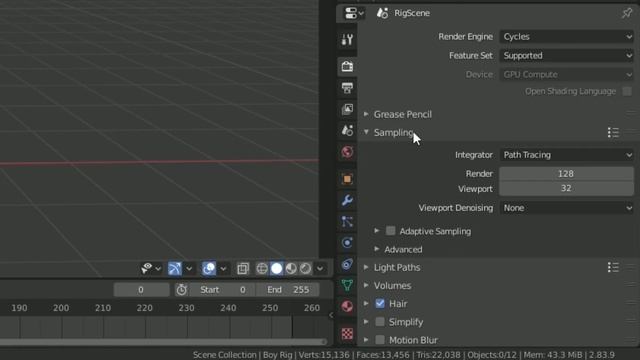Toggle the use preview range clock icon

[182, 290]
